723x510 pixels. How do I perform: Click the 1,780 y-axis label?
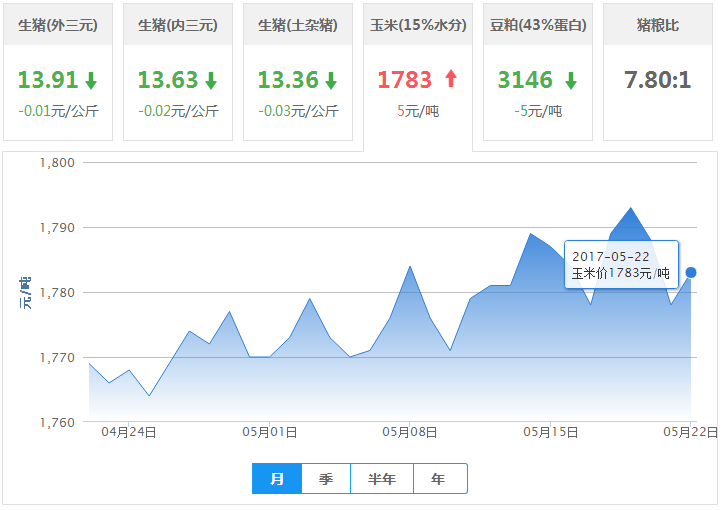coord(57,293)
